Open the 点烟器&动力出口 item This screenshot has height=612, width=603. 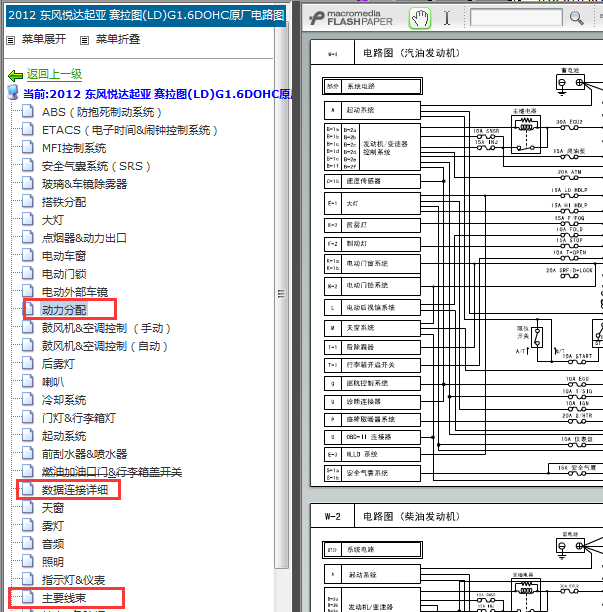pos(84,238)
